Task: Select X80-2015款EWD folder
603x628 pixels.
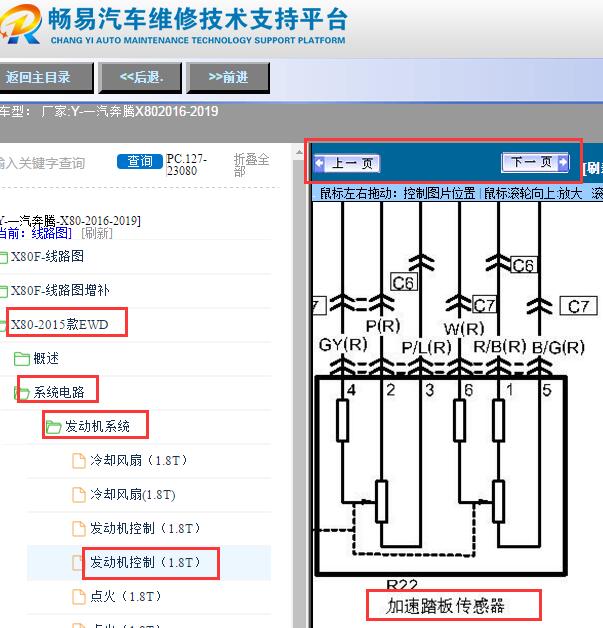Action: (59, 324)
